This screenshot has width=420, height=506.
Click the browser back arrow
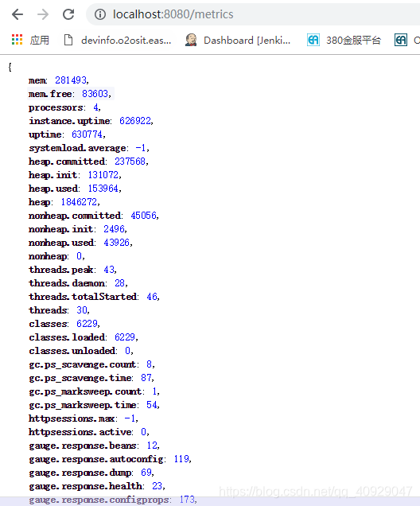17,14
